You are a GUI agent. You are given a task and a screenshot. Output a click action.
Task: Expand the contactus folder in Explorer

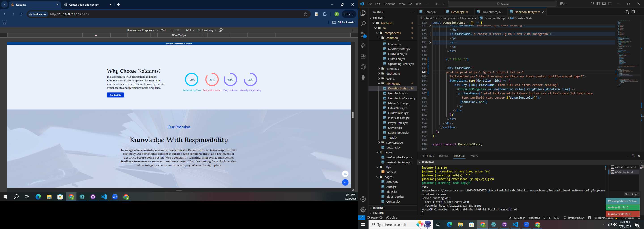click(x=379, y=69)
